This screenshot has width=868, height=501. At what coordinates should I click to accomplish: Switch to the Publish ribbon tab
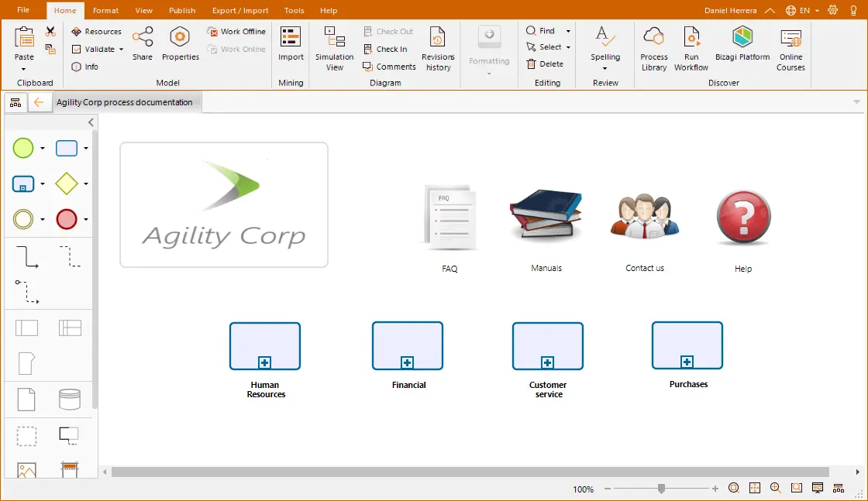coord(182,11)
